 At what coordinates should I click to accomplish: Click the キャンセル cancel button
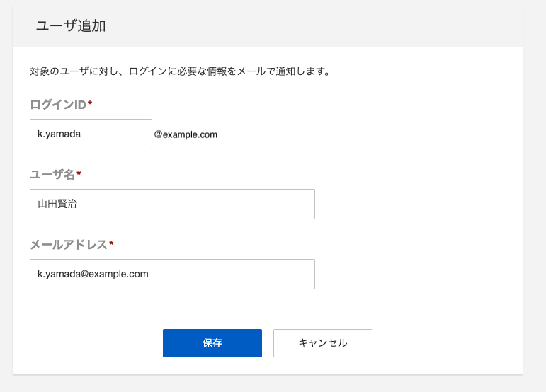point(323,343)
